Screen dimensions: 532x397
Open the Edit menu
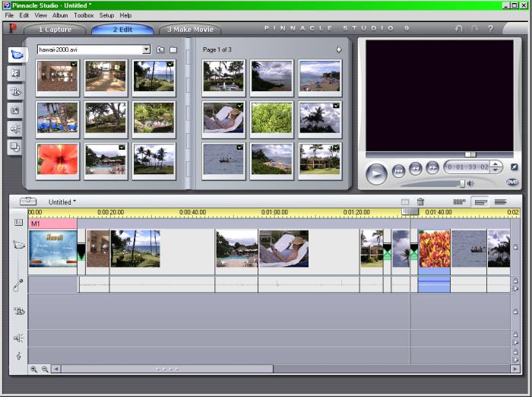(x=24, y=15)
